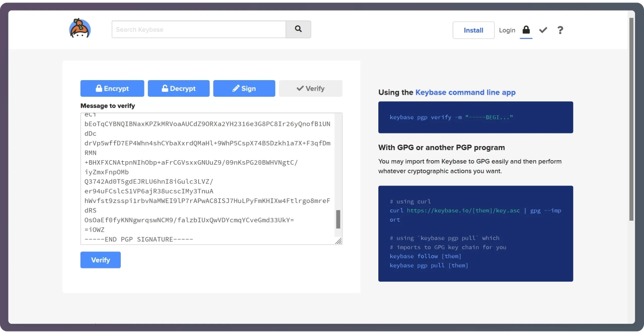Click the textarea resize handle
Screen dimensions: 644x334
click(x=339, y=241)
